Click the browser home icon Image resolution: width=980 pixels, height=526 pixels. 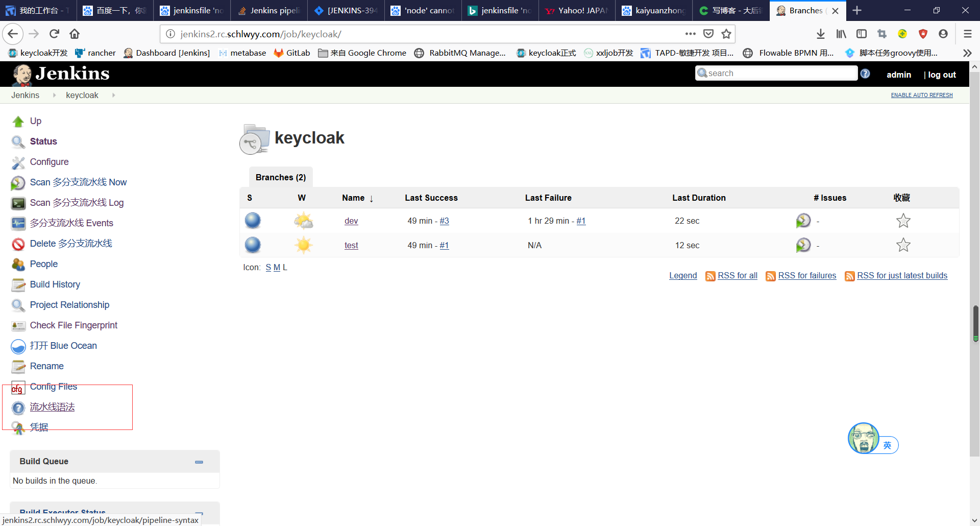click(x=75, y=34)
